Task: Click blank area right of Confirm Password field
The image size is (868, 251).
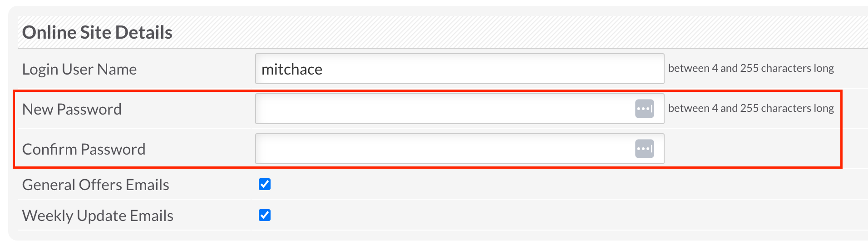Action: point(749,149)
